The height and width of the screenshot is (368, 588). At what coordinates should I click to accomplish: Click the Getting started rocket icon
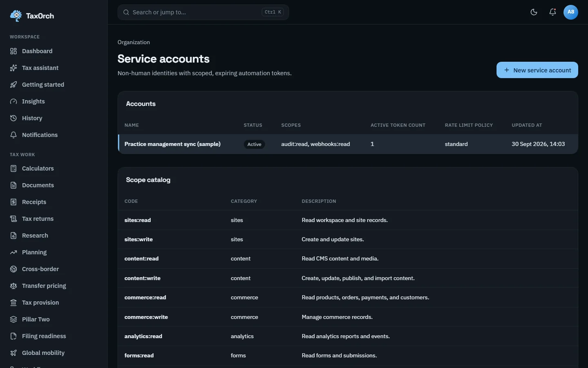click(x=13, y=85)
